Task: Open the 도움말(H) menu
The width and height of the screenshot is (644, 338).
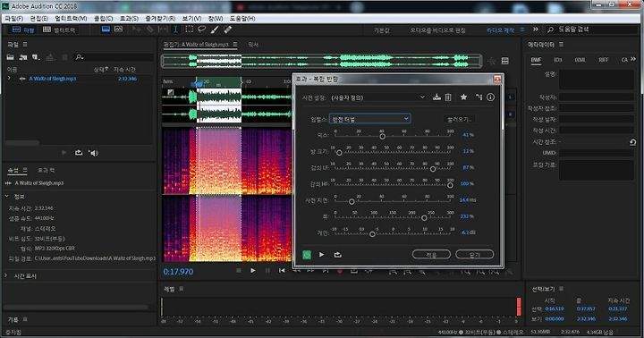Action: tap(242, 19)
